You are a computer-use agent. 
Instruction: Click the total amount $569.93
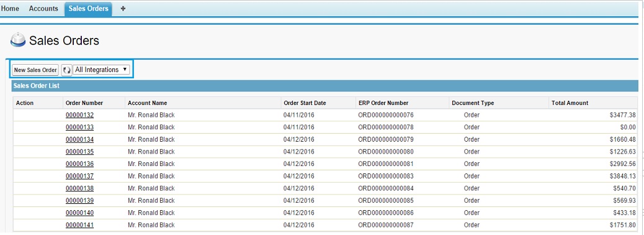point(624,200)
